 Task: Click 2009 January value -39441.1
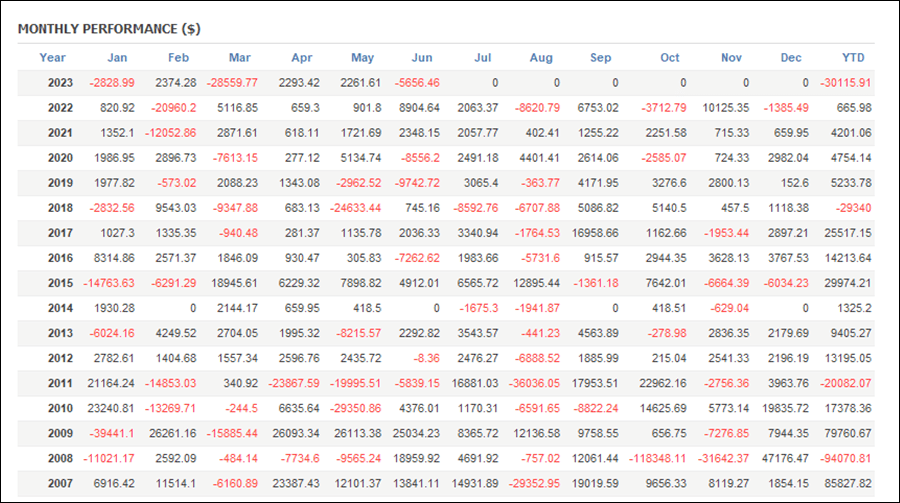[111, 434]
